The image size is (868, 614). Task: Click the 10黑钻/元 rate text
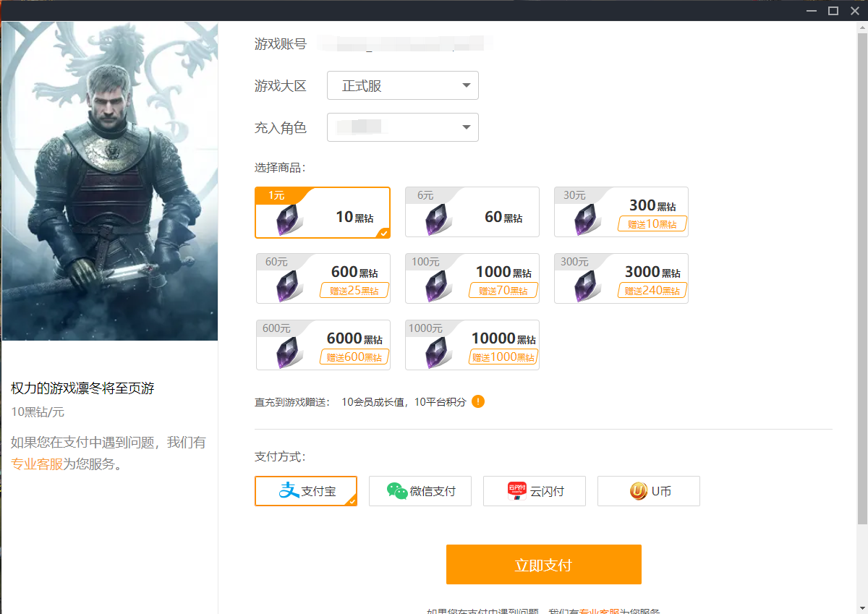click(x=38, y=412)
